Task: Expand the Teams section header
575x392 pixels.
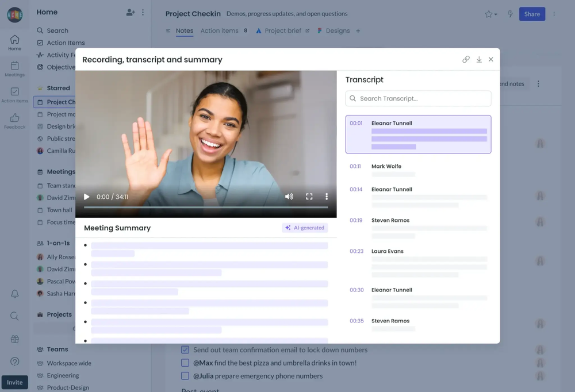Action: 52,349
